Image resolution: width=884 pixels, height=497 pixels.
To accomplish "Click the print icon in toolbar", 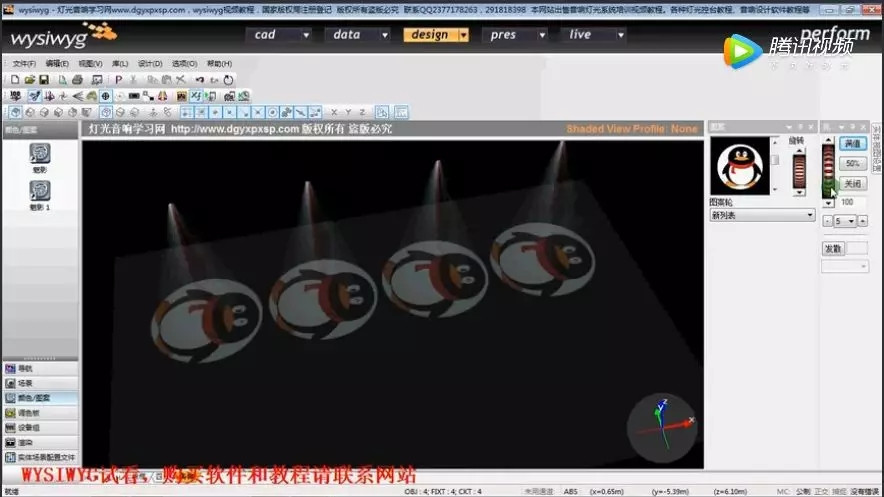I will pyautogui.click(x=77, y=79).
